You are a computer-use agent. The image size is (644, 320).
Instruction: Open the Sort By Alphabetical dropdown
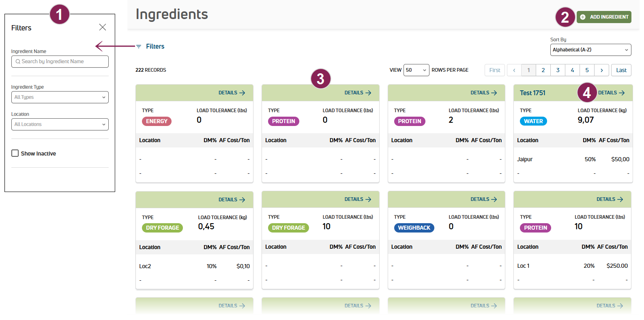pyautogui.click(x=590, y=50)
